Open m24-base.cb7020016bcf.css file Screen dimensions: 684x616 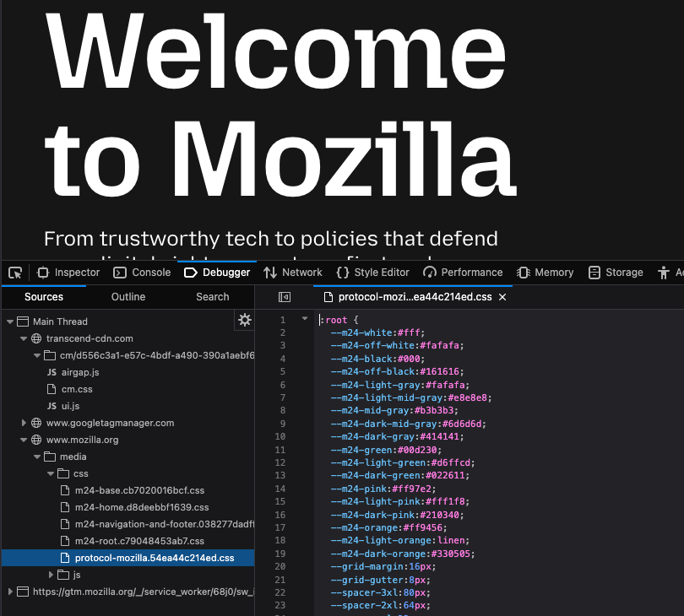pyautogui.click(x=139, y=490)
